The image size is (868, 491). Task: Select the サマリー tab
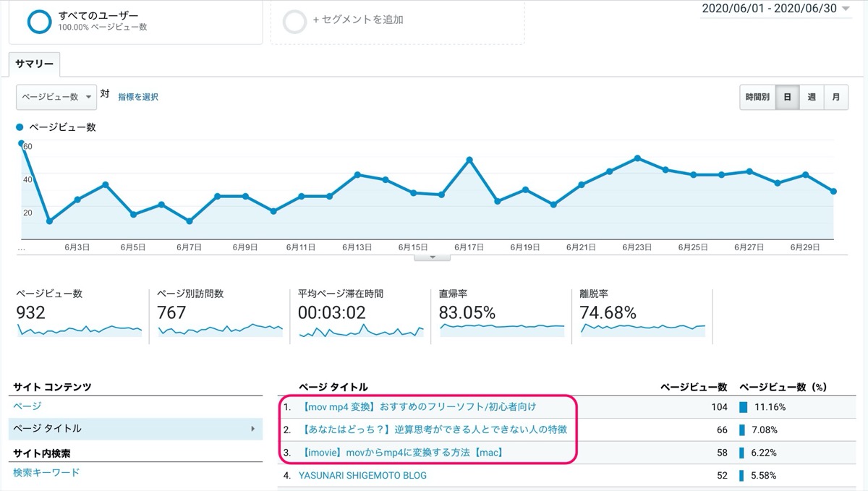(x=35, y=64)
